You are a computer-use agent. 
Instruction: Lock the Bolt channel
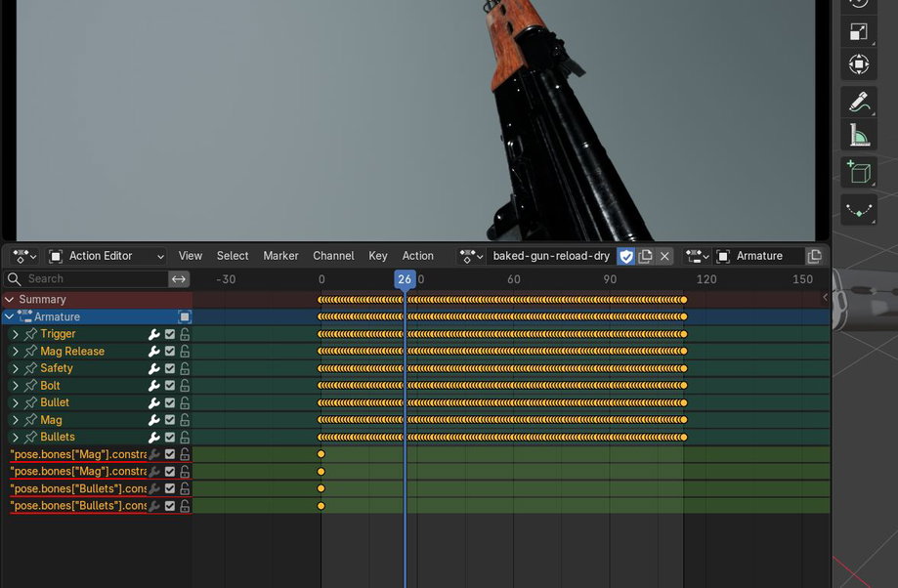185,386
